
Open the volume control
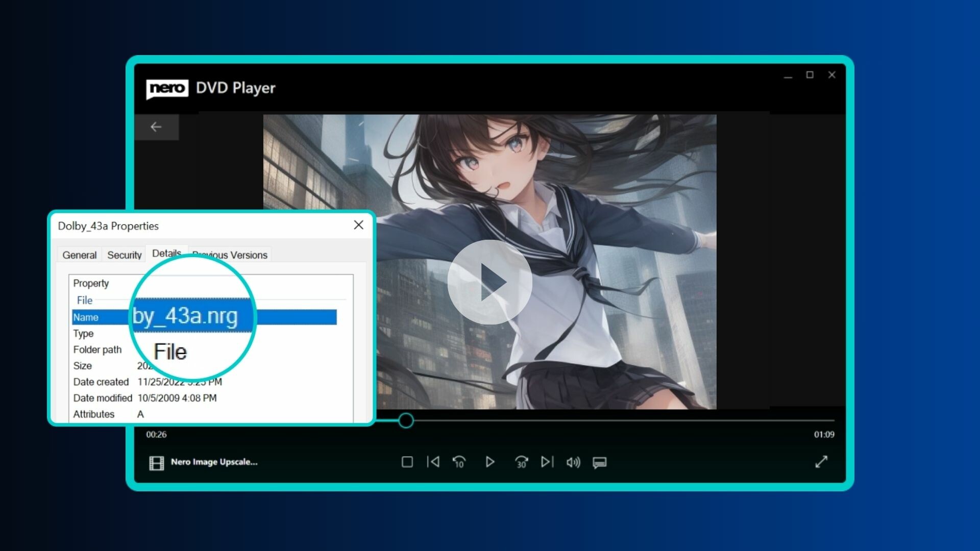coord(573,462)
